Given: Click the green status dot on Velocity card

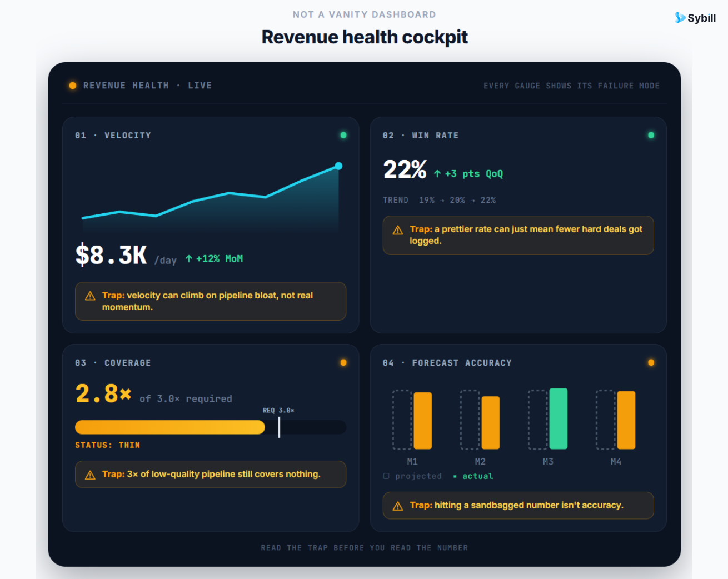Looking at the screenshot, I should click(343, 135).
